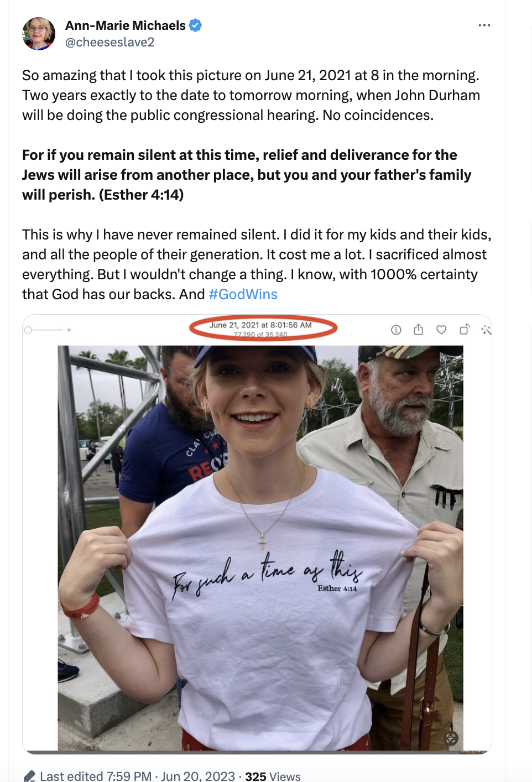Click the plus zoom-in symbol beside the slider

69,330
